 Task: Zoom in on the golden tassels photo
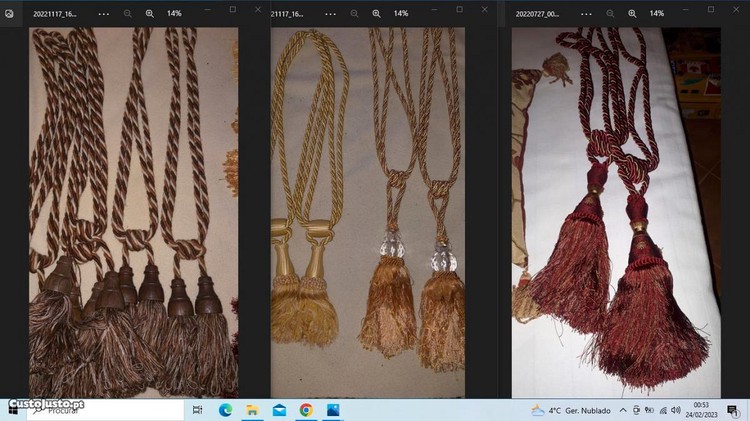click(376, 13)
